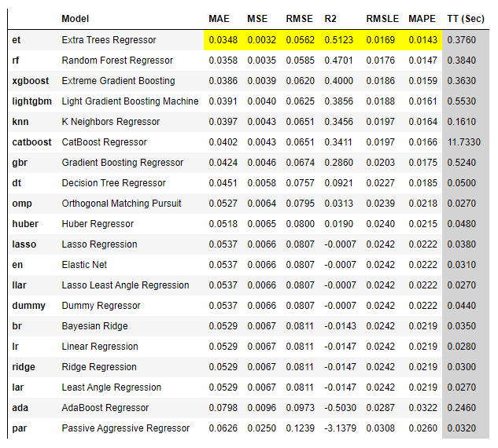The image size is (498, 448).
Task: Click highlighted MAPE value 0.0143
Action: (x=422, y=40)
